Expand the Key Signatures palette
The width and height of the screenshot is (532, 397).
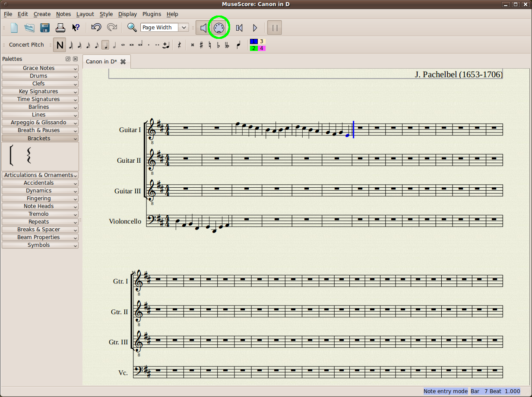coord(40,91)
